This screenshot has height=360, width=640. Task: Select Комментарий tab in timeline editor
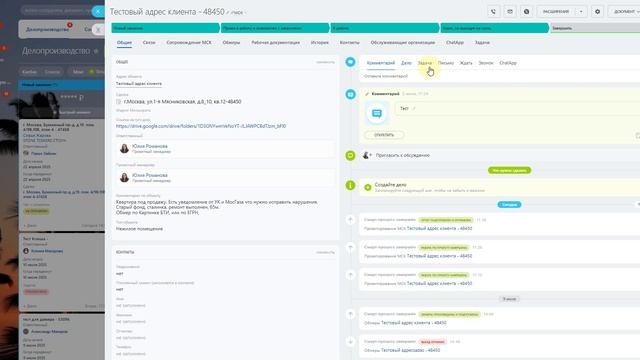coord(381,63)
